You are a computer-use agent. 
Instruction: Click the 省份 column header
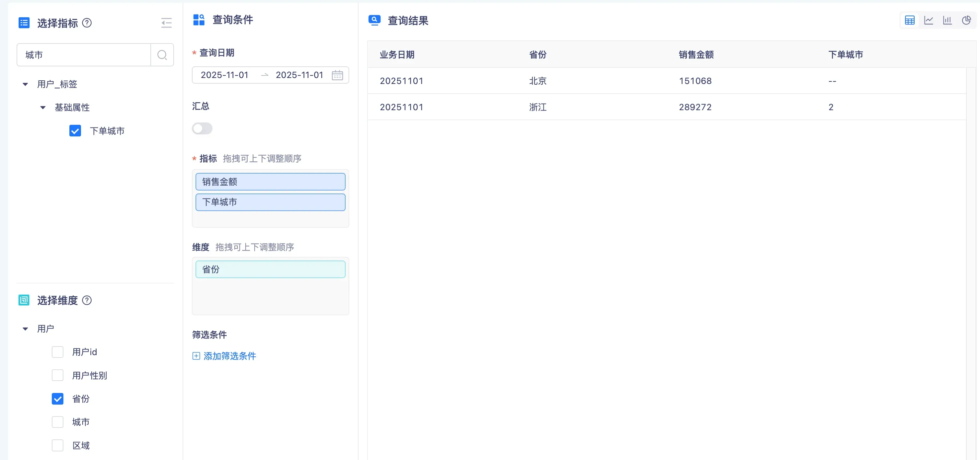537,55
